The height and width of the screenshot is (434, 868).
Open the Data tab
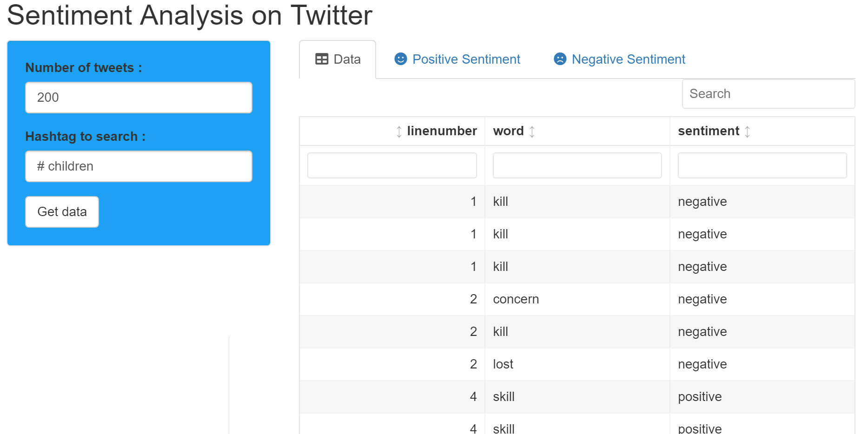(x=338, y=59)
